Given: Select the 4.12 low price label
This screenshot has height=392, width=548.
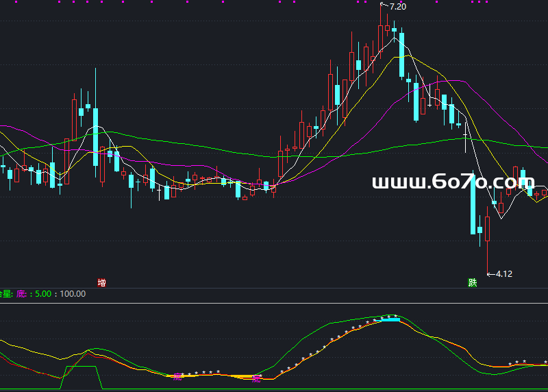Looking at the screenshot, I should 503,274.
